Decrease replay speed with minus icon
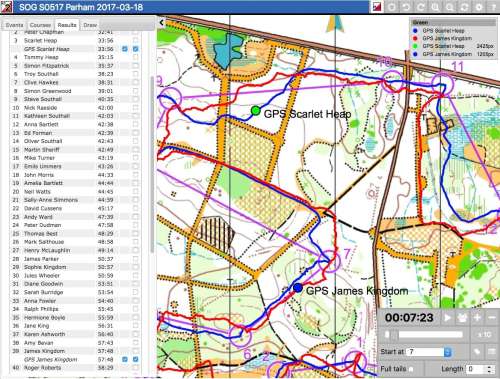500x379 pixels. (x=492, y=318)
